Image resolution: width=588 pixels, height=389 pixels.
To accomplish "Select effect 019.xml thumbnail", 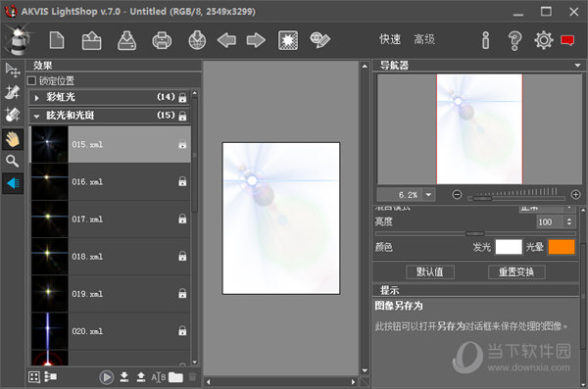I will point(50,293).
